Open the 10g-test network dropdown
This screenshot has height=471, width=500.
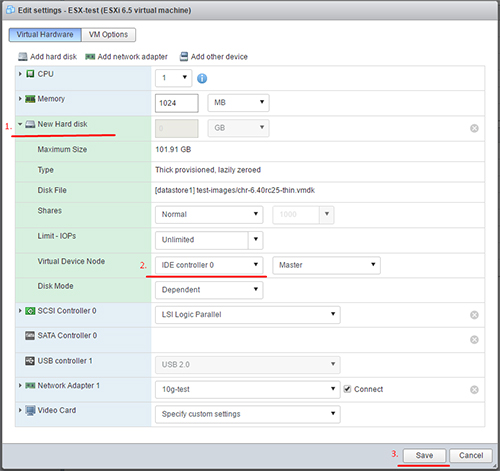(x=248, y=389)
